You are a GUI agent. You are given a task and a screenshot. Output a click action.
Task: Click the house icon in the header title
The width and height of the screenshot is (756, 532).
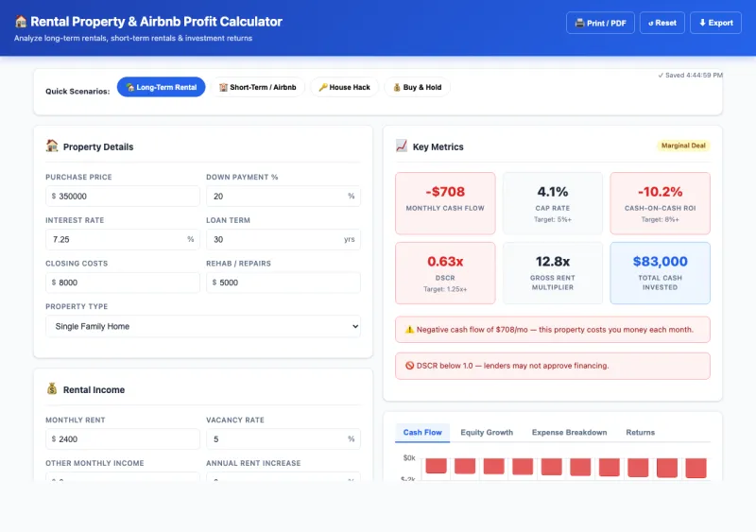point(21,22)
